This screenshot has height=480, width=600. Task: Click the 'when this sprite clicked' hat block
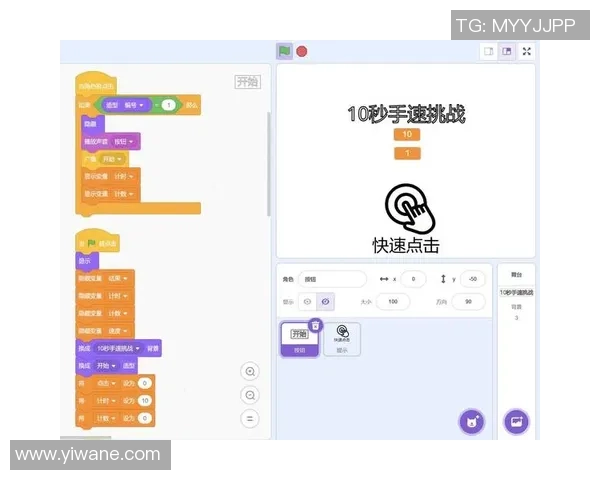click(x=96, y=85)
